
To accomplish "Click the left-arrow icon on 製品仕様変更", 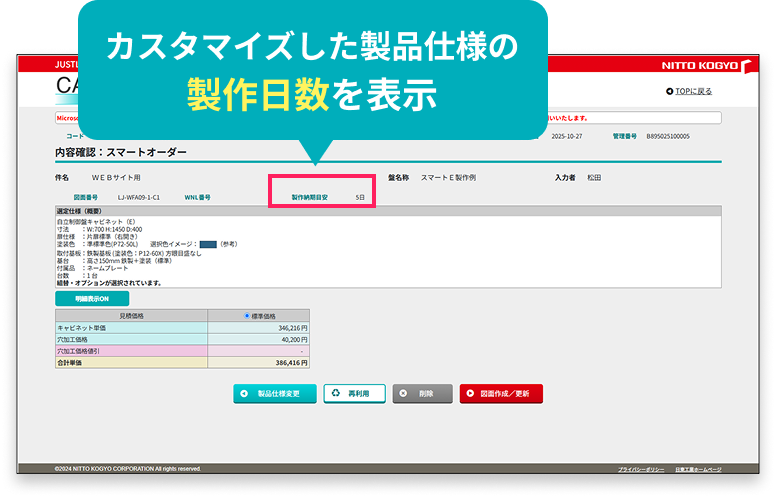I will click(x=244, y=394).
